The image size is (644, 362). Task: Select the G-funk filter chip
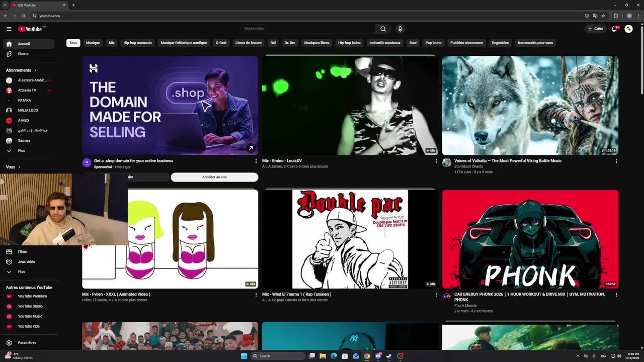click(x=221, y=43)
